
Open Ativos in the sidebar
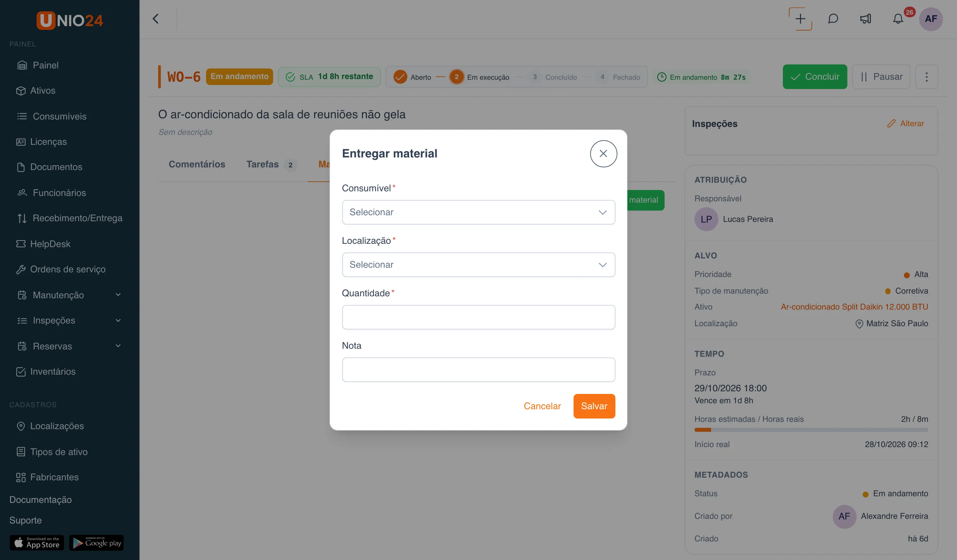(36, 90)
